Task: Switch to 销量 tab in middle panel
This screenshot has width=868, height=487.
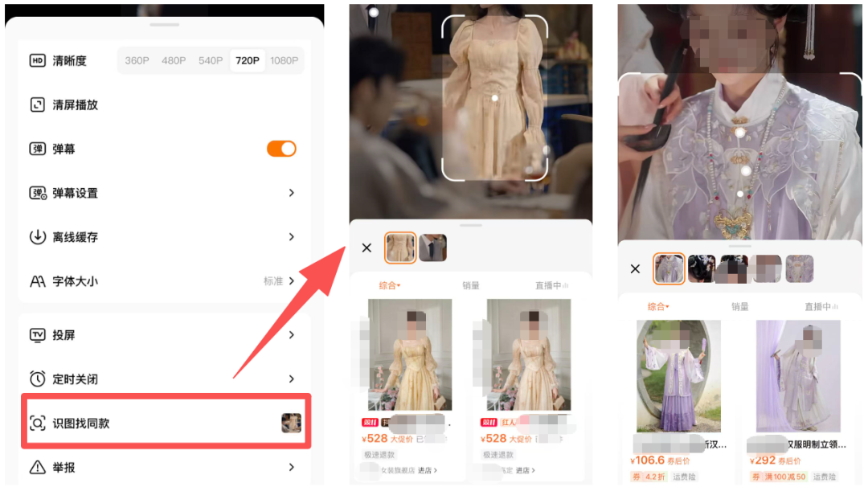Action: click(x=470, y=285)
